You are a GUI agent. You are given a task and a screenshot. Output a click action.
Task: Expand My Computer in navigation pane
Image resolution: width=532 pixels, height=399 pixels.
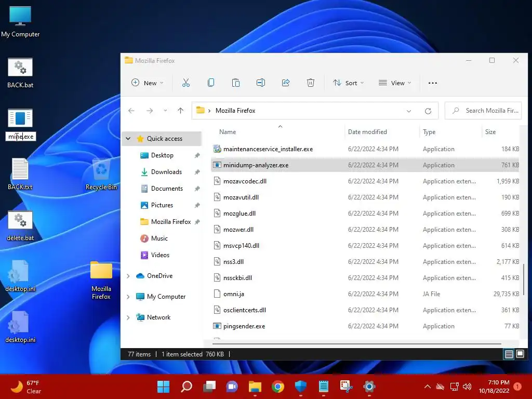pyautogui.click(x=128, y=297)
